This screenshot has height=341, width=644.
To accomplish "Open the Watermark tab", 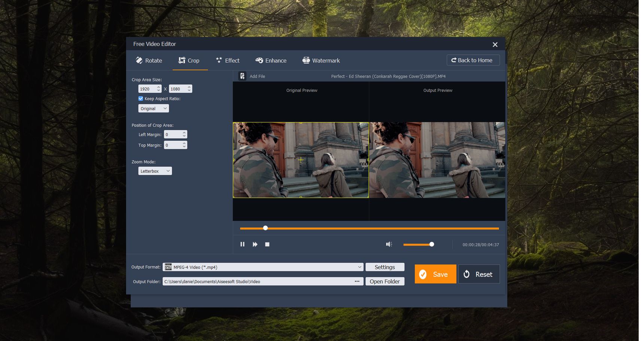I will (x=321, y=60).
